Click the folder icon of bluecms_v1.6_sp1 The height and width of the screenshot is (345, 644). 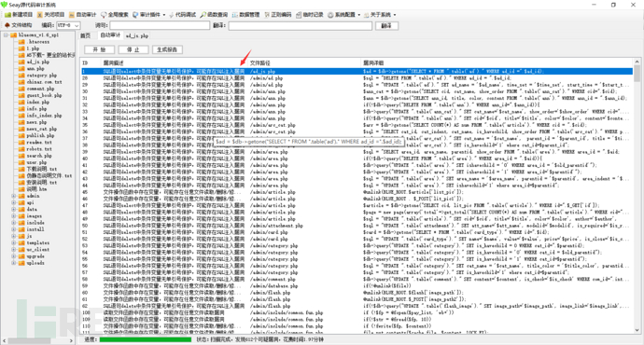click(x=14, y=35)
